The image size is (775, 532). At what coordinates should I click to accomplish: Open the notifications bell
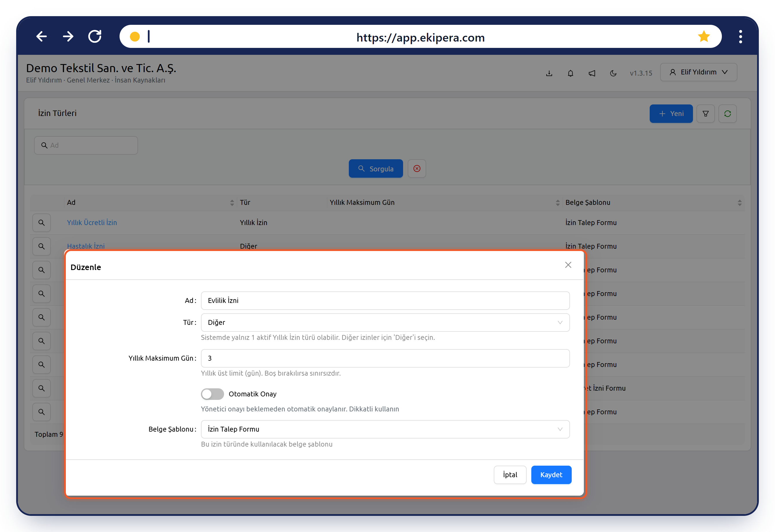(570, 73)
